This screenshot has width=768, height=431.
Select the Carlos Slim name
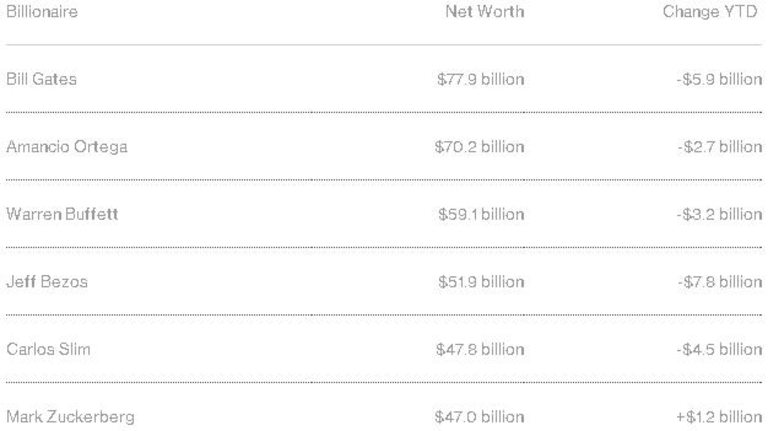pos(49,349)
